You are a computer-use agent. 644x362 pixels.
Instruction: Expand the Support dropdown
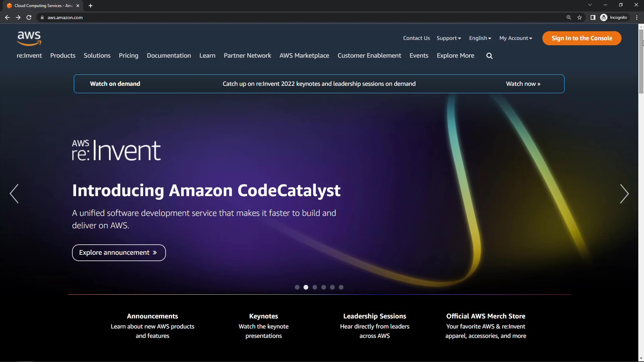coord(449,38)
